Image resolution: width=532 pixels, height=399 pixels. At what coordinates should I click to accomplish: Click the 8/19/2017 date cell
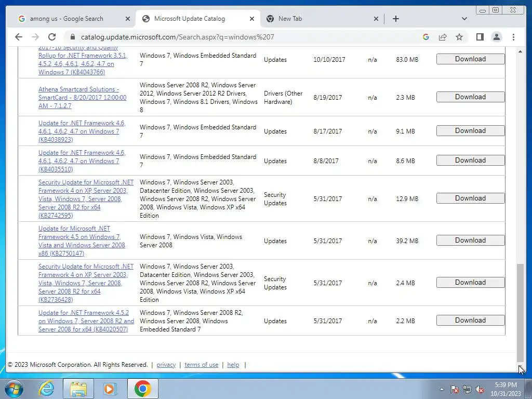327,97
